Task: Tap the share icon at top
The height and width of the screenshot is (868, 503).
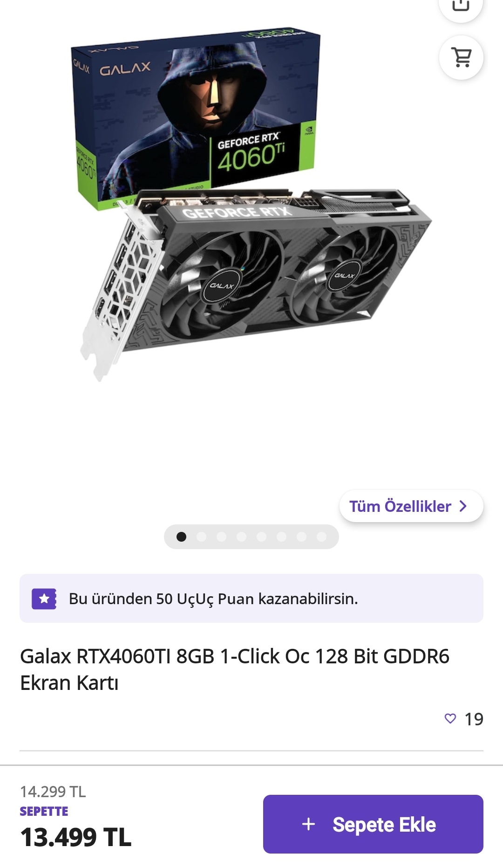Action: click(x=461, y=6)
